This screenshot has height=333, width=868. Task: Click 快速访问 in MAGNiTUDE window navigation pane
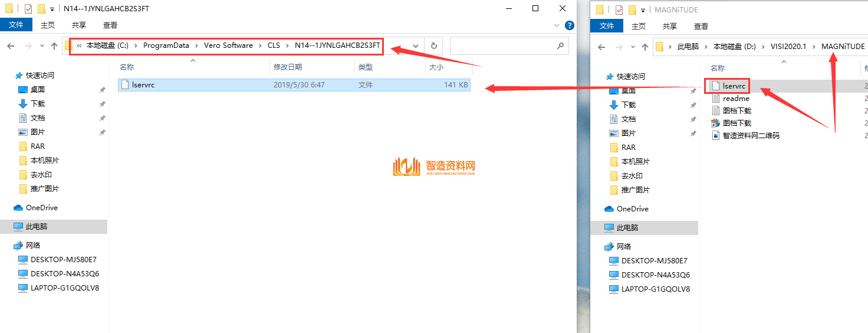click(632, 77)
